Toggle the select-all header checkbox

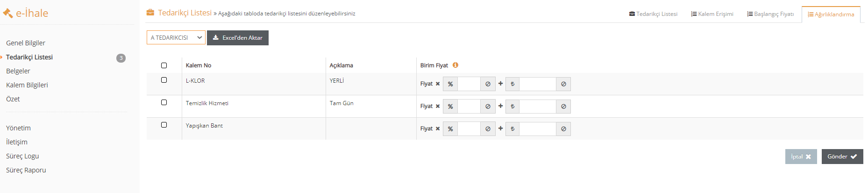pos(164,65)
